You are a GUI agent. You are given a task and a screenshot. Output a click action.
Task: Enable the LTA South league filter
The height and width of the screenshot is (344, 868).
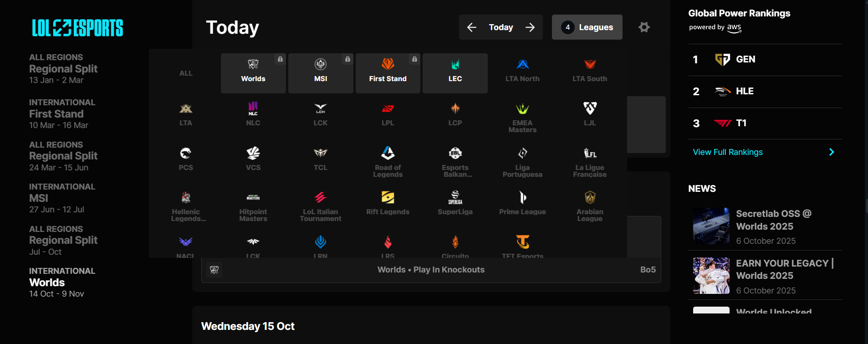(590, 73)
